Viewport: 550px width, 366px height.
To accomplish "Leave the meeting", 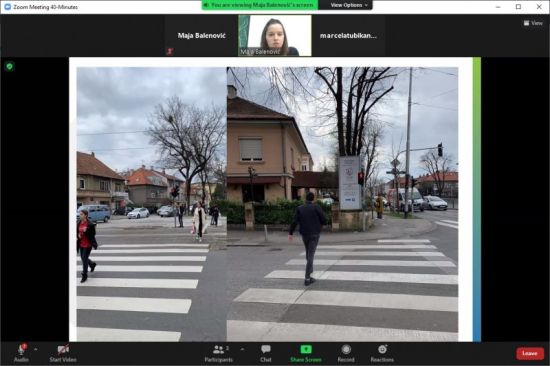I will (x=530, y=353).
